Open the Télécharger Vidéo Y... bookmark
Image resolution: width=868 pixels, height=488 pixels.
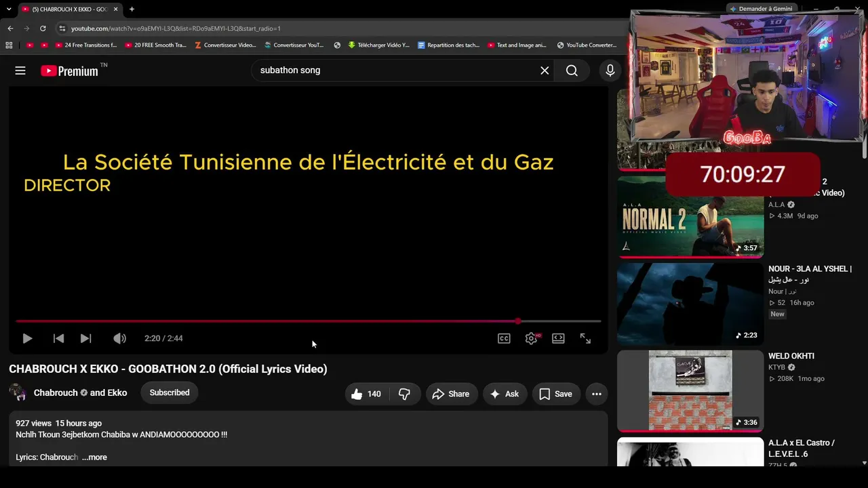(378, 45)
